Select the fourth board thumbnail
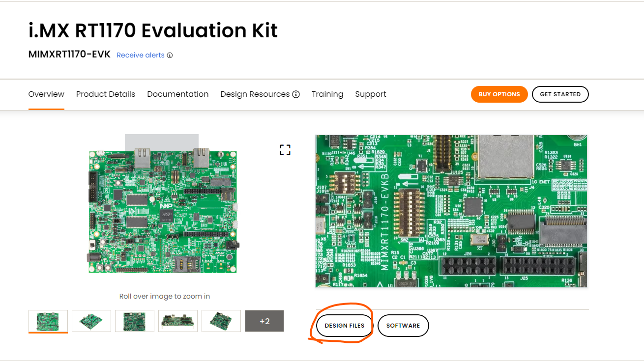This screenshot has width=644, height=361. (178, 321)
